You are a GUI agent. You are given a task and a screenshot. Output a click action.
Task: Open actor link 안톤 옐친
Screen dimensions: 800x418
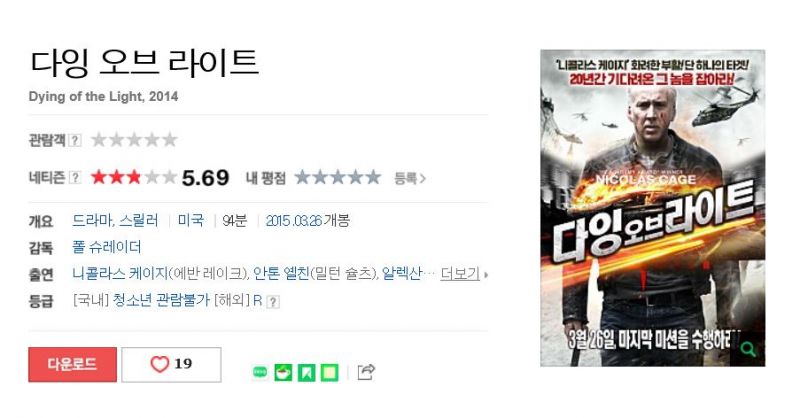pyautogui.click(x=281, y=274)
